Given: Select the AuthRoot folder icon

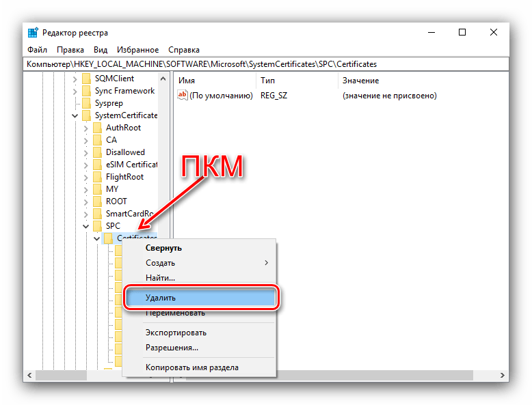Looking at the screenshot, I should pos(97,128).
